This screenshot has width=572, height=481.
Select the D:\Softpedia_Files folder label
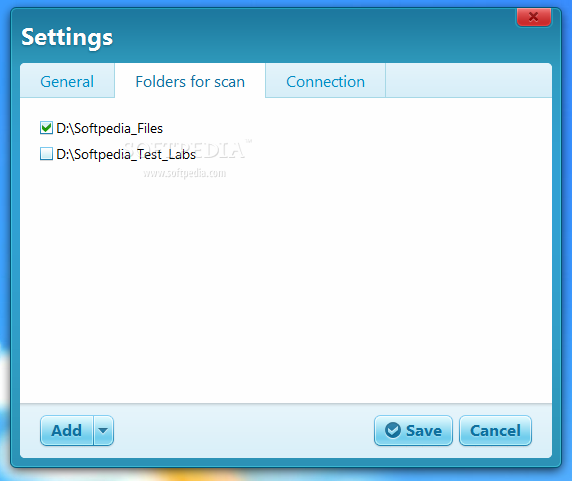tap(109, 128)
